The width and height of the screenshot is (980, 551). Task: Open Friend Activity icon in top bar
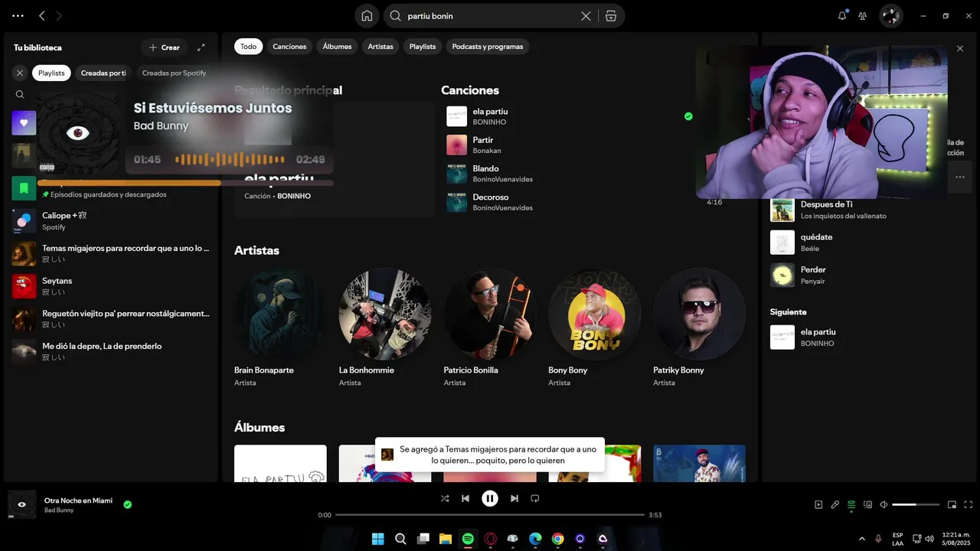point(863,15)
